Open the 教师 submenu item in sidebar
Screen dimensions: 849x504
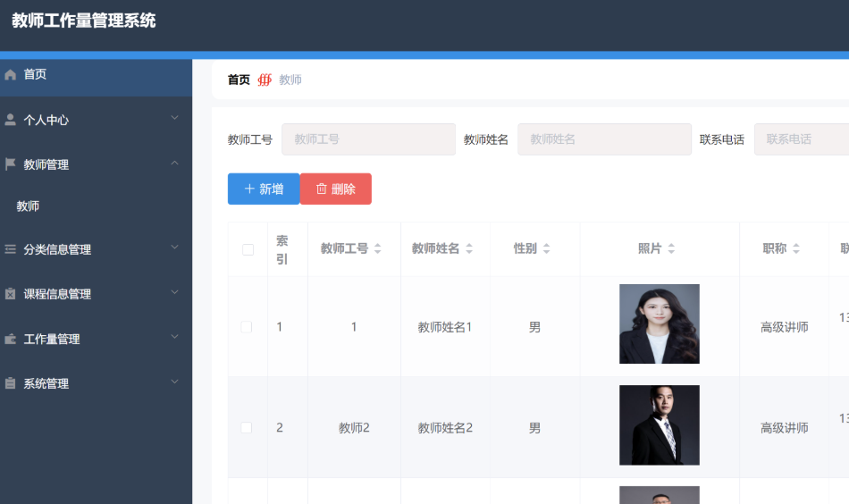[28, 206]
